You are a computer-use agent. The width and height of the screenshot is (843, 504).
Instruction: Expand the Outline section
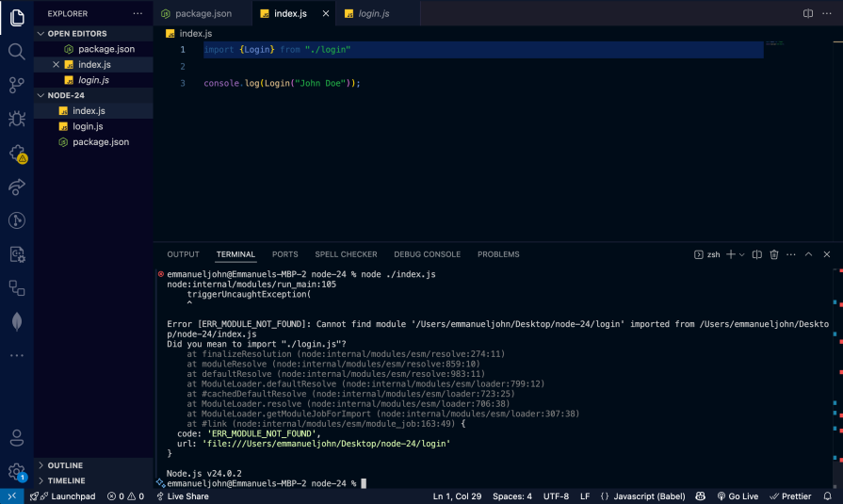click(93, 465)
